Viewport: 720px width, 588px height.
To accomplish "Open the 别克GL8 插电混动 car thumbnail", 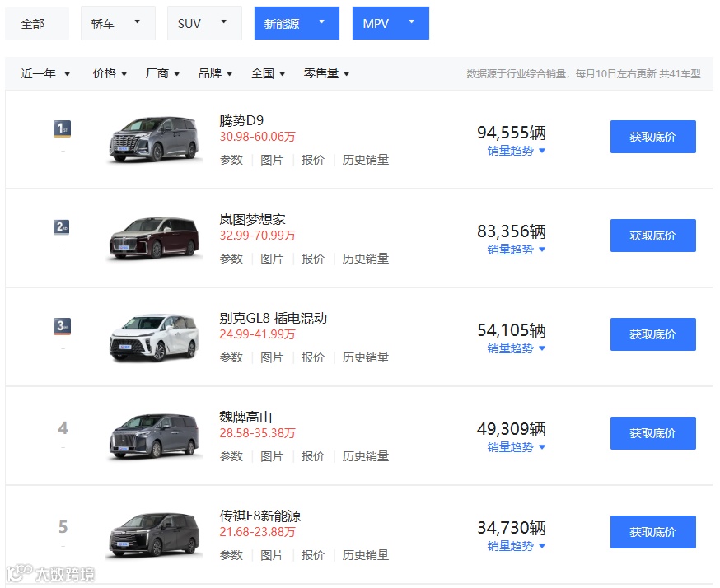I will pyautogui.click(x=154, y=337).
